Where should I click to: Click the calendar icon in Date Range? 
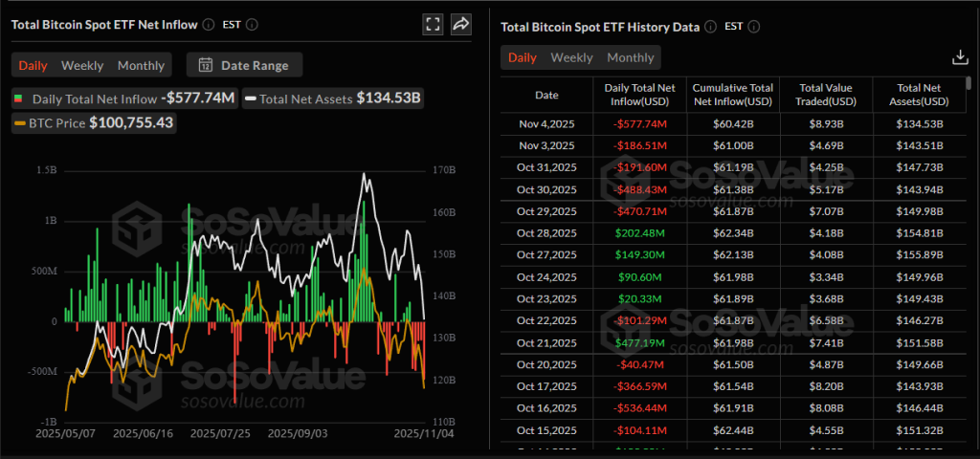click(x=205, y=65)
